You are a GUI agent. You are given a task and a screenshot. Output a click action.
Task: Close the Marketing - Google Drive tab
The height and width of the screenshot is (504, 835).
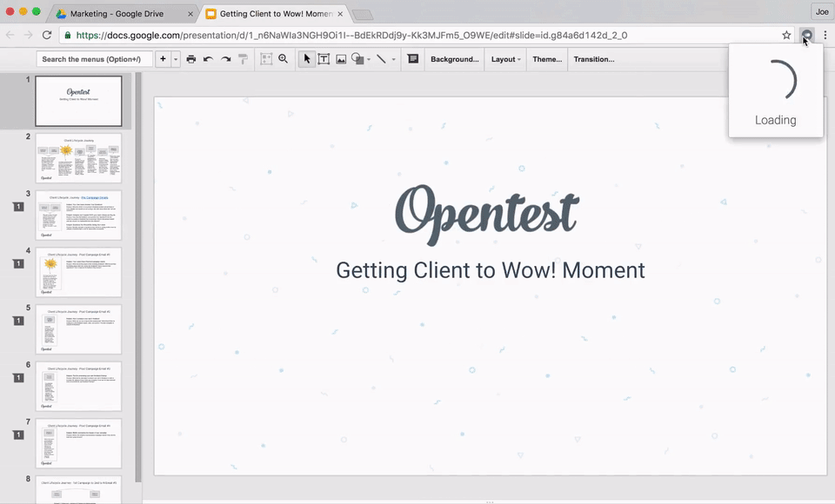point(190,14)
